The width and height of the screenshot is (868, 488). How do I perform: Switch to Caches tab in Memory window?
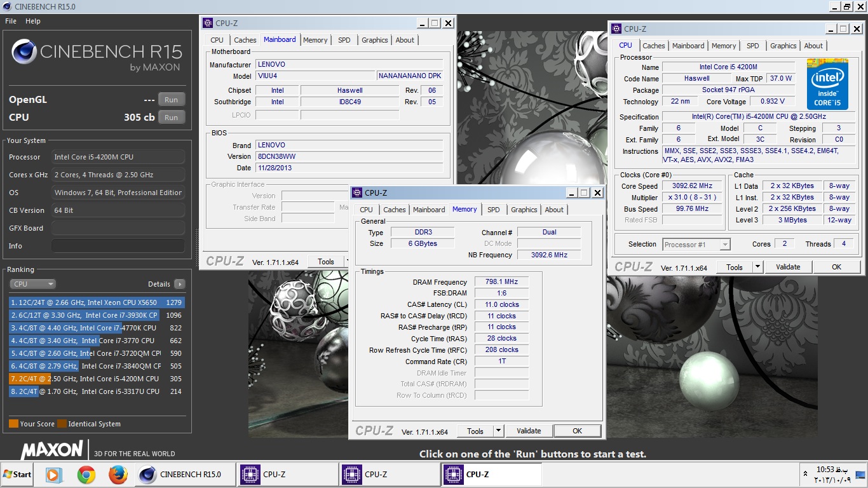395,210
